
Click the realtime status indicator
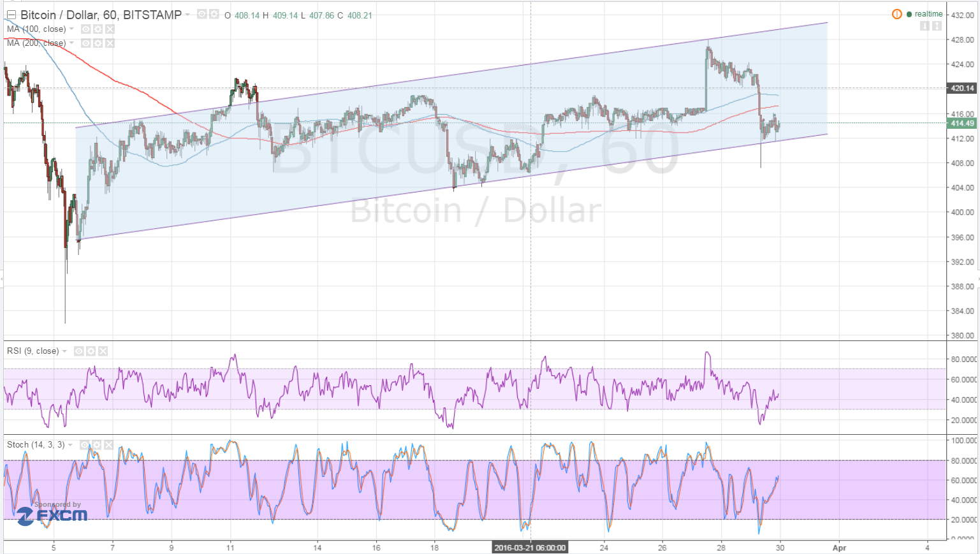924,14
